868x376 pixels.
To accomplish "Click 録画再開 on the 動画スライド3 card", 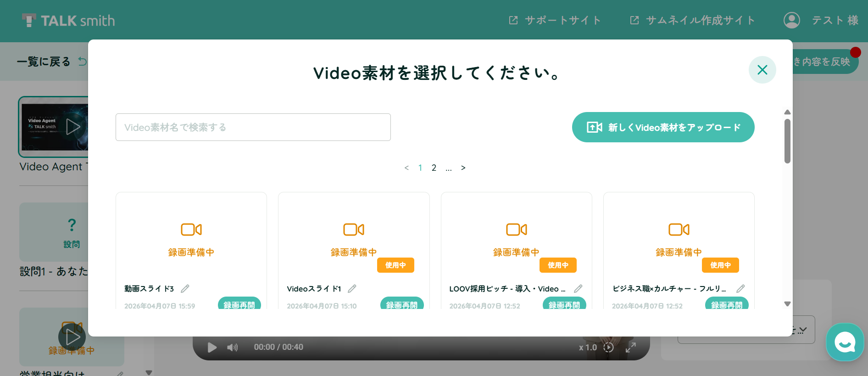I will coord(239,304).
